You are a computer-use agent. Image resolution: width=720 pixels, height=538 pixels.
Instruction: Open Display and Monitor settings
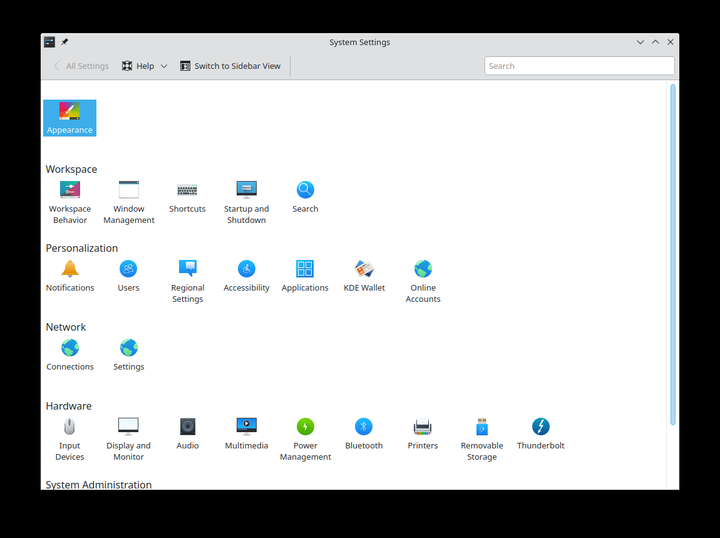click(x=129, y=439)
